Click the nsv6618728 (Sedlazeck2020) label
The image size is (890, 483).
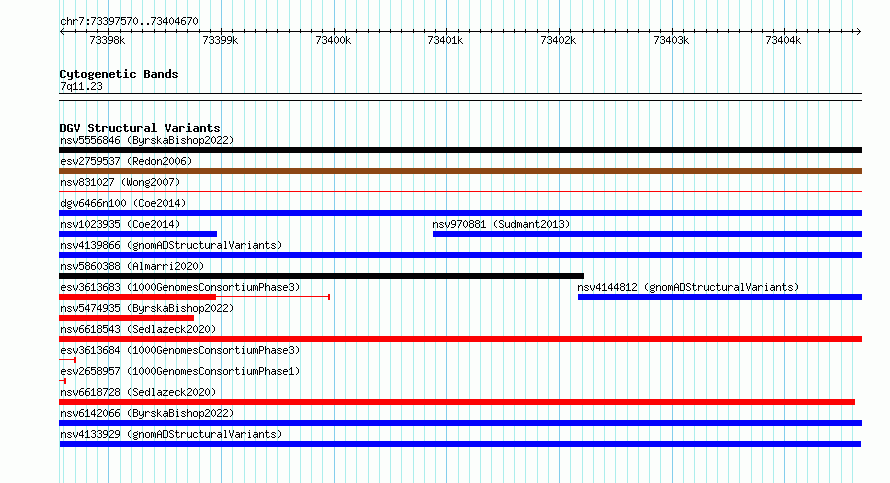pyautogui.click(x=138, y=392)
